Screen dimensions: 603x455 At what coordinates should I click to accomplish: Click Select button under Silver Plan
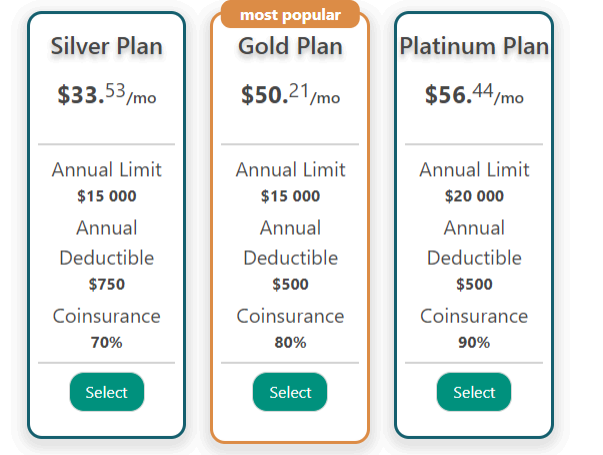pos(106,392)
